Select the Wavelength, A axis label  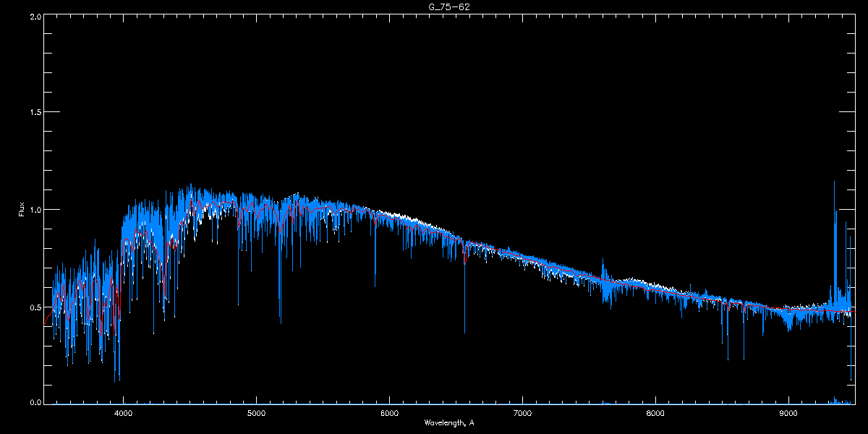point(449,422)
